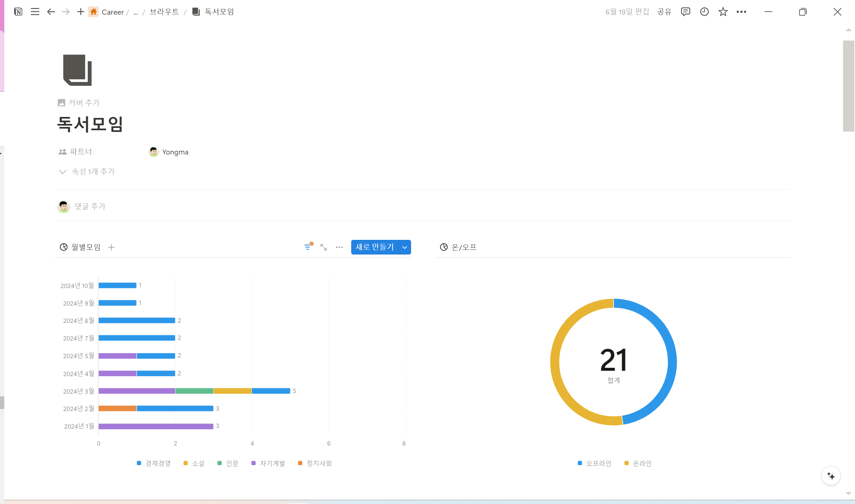The width and height of the screenshot is (855, 504).
Task: Click the AI sparkle assistant button
Action: (830, 476)
